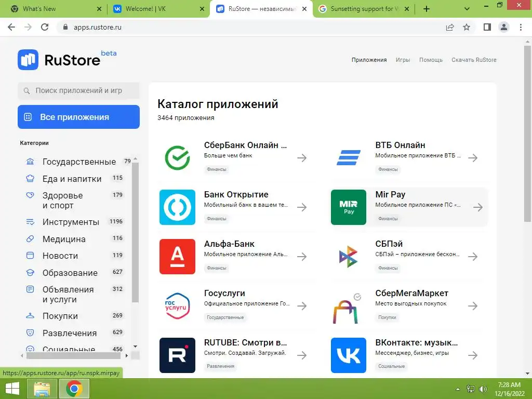Image resolution: width=532 pixels, height=399 pixels.
Task: Open the RUTUBE app icon
Action: (177, 355)
